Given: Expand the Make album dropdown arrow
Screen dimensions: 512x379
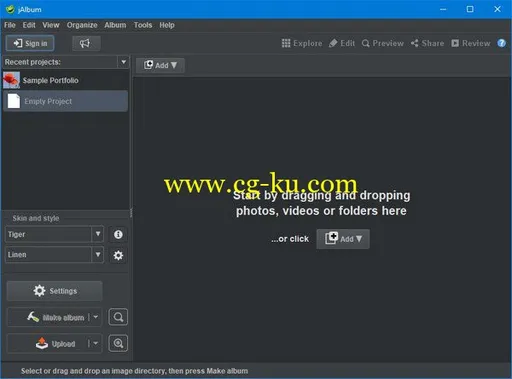Looking at the screenshot, I should tap(96, 317).
